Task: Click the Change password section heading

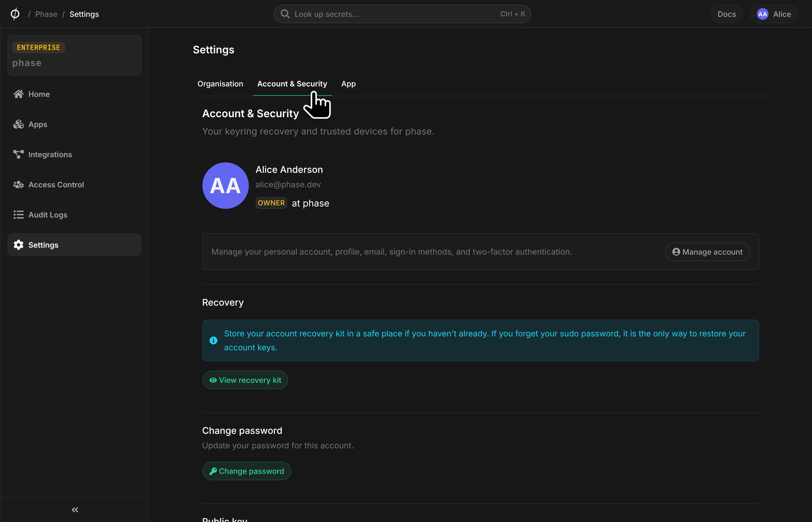Action: coord(242,430)
